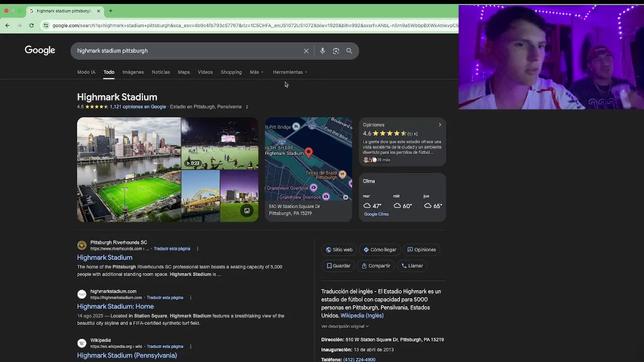Click the Opiniones button under the weather card
Image resolution: width=644 pixels, height=362 pixels.
tap(422, 249)
